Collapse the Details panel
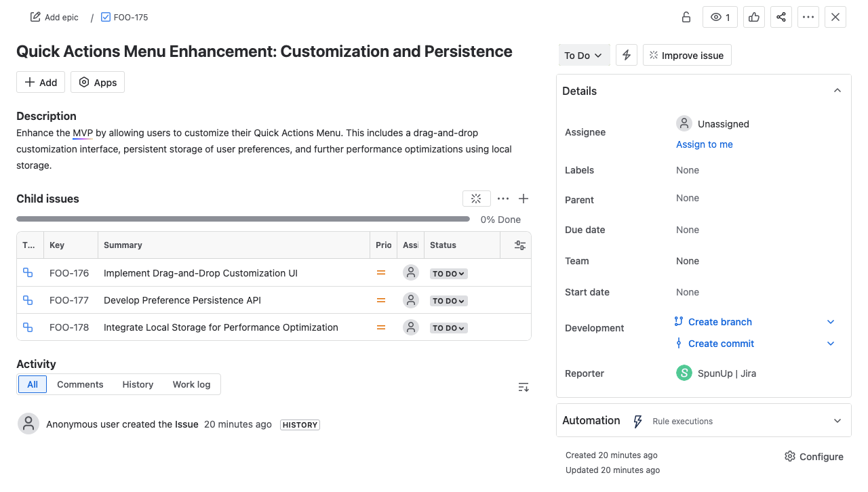Screen dimensions: 868x492 click(837, 91)
